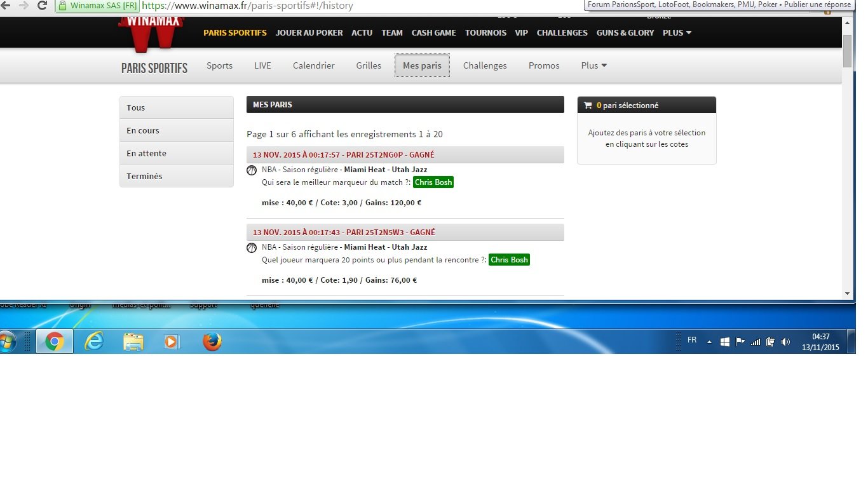Screen dimensions: 868x488
Task: Open the Challenges sub-menu tab
Action: (485, 65)
